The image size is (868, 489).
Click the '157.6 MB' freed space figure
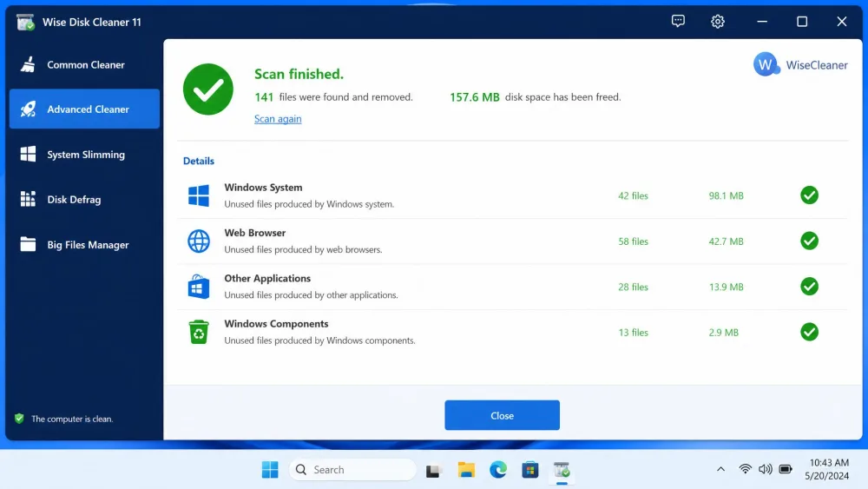pyautogui.click(x=475, y=97)
